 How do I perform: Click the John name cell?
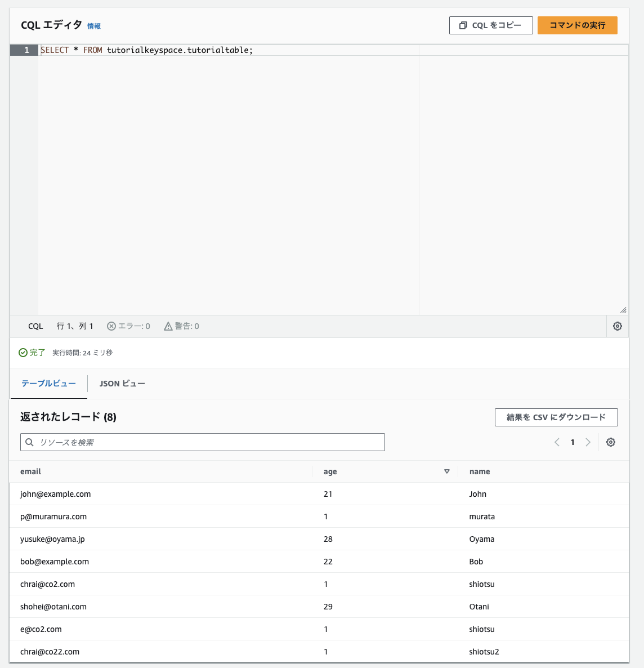pyautogui.click(x=478, y=494)
